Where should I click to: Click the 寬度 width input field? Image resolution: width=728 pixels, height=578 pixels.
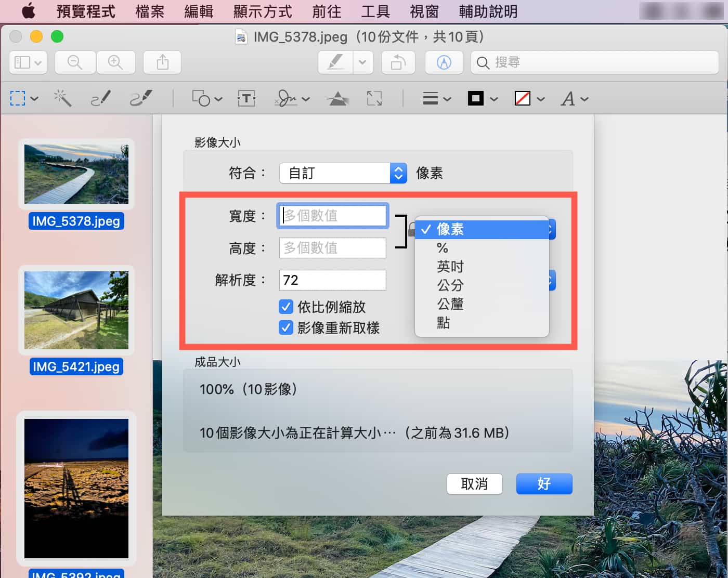point(333,216)
